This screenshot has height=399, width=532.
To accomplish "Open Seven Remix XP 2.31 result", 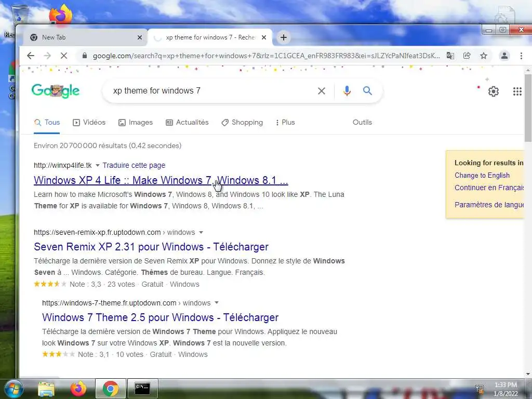I will pos(151,247).
